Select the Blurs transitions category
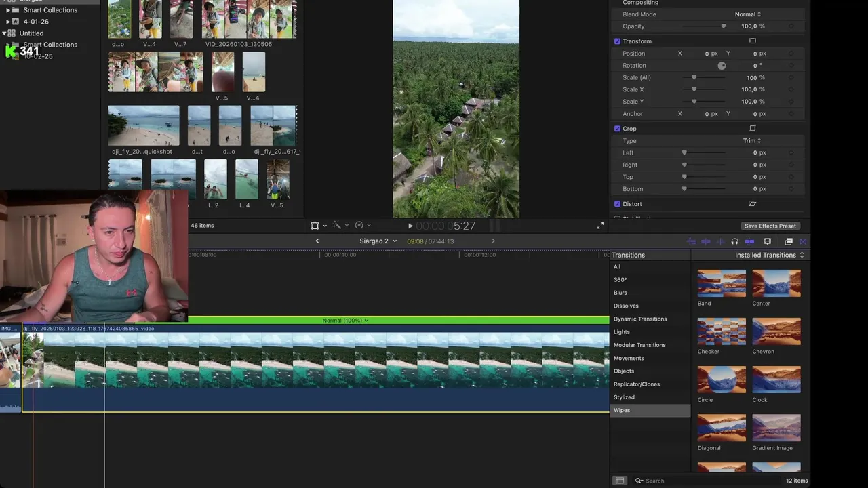 (650, 293)
